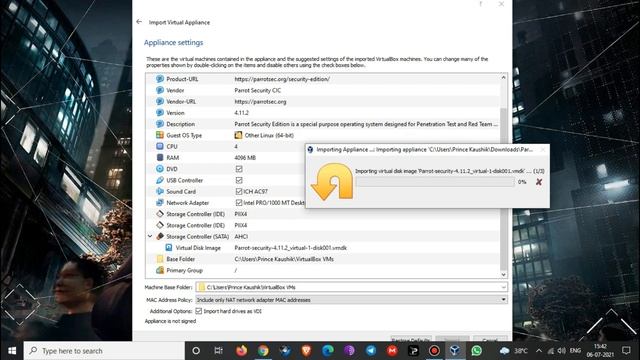
Task: Click the Parrot Security CIC vendor value
Action: click(x=258, y=90)
